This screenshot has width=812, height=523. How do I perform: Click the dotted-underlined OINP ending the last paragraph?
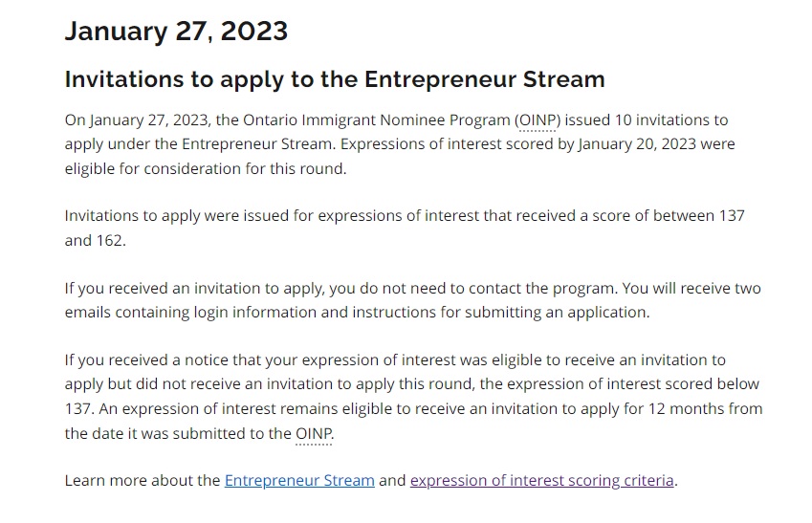pyautogui.click(x=314, y=433)
